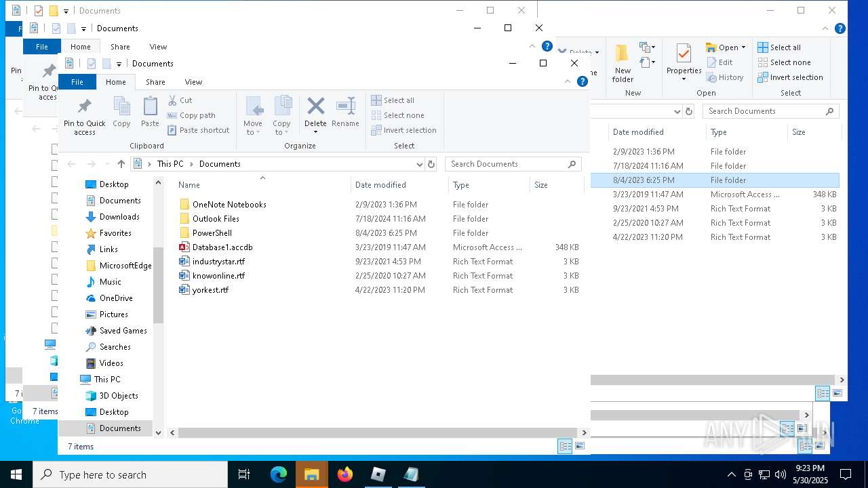
Task: Click History in back window Open group
Action: coord(725,77)
